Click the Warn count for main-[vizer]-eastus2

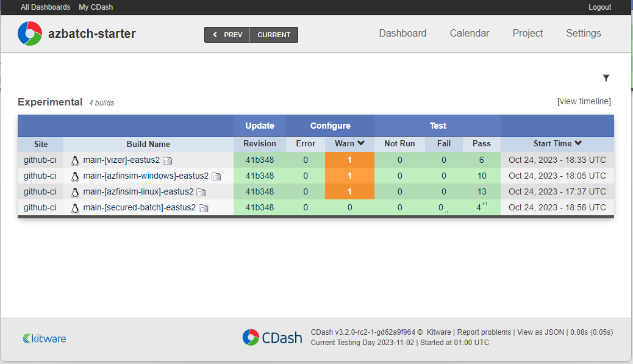click(x=349, y=160)
